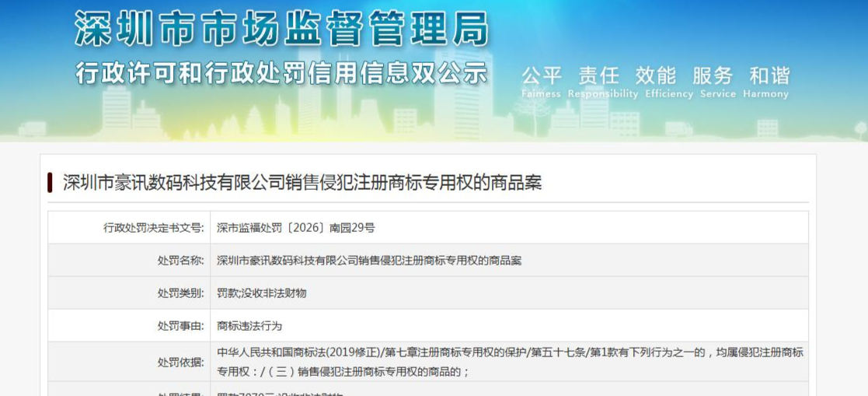Click the 深圳市市场监督管理局 banner title
The image size is (868, 396).
point(282,28)
